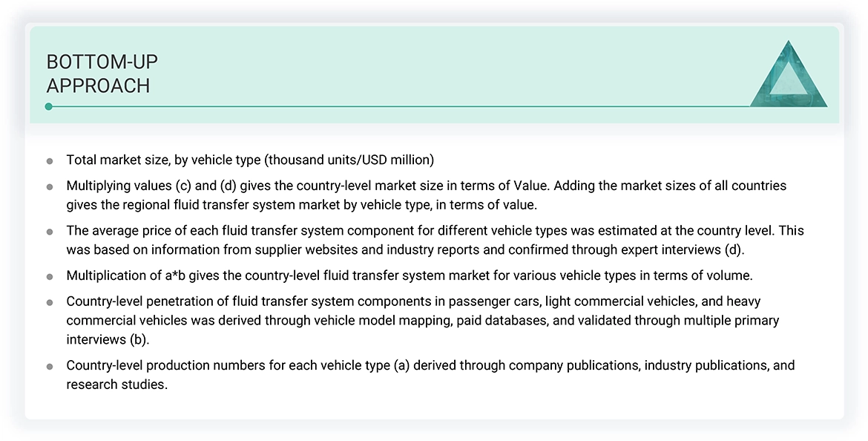Select the bullet beside "Multiplication of a*b"

[x=50, y=276]
